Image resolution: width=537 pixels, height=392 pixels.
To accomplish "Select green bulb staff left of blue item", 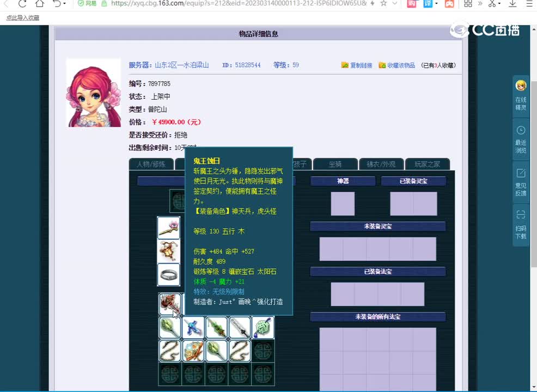I will (x=170, y=328).
